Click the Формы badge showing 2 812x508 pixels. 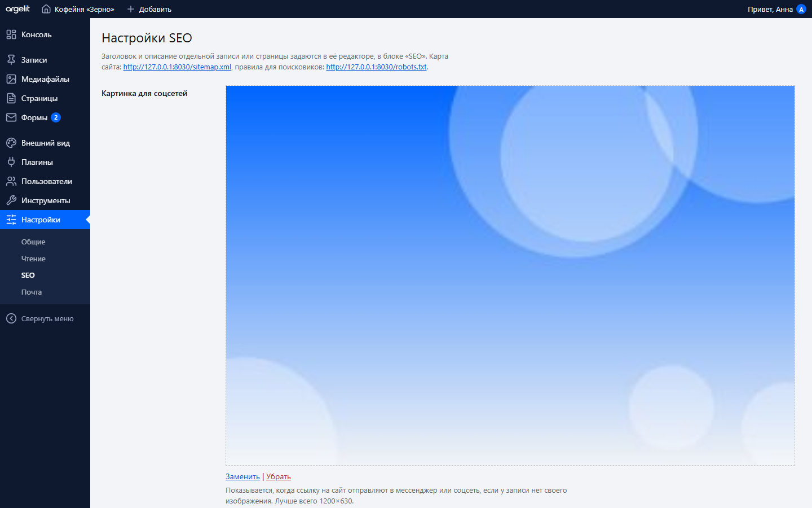coord(56,117)
